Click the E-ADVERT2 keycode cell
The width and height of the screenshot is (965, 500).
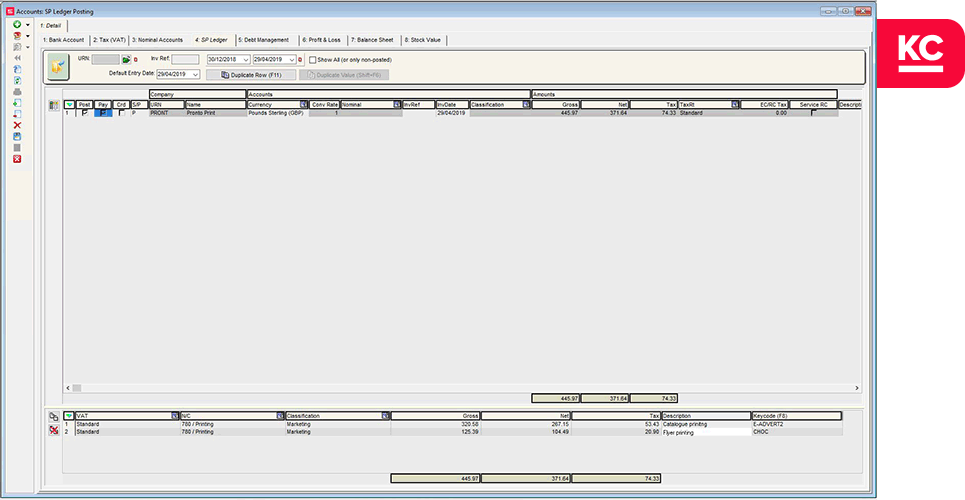click(x=797, y=424)
